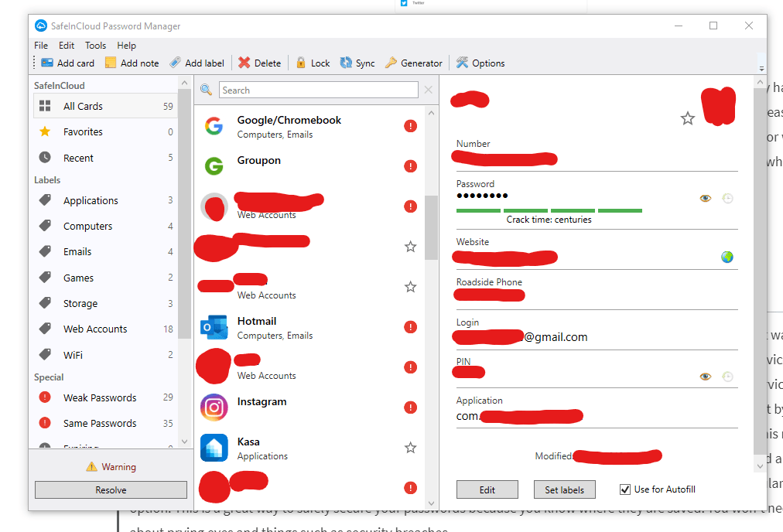Click Instagram red warning icon
The image size is (783, 532).
(411, 408)
